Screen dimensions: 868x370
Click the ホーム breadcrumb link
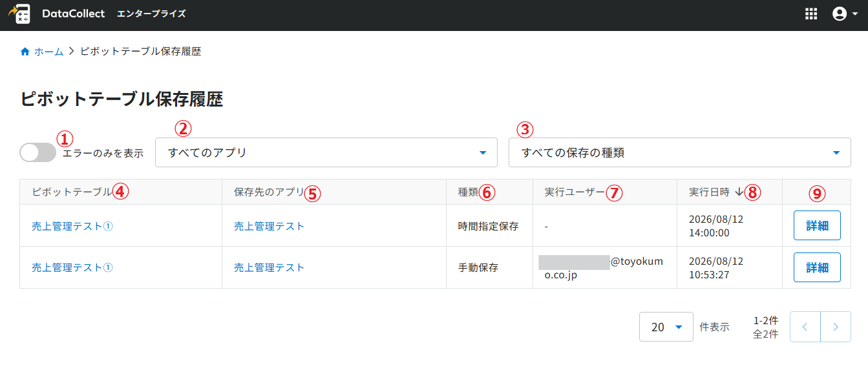(x=48, y=52)
